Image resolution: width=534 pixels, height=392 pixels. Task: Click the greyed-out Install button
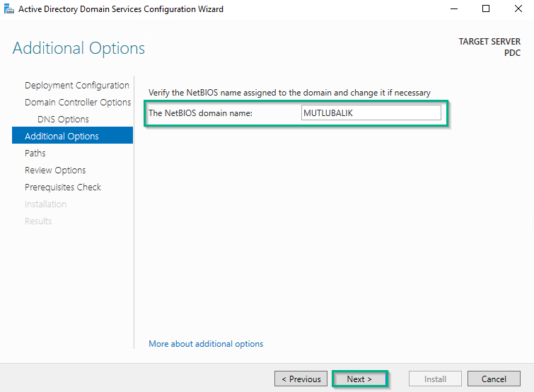tap(435, 379)
